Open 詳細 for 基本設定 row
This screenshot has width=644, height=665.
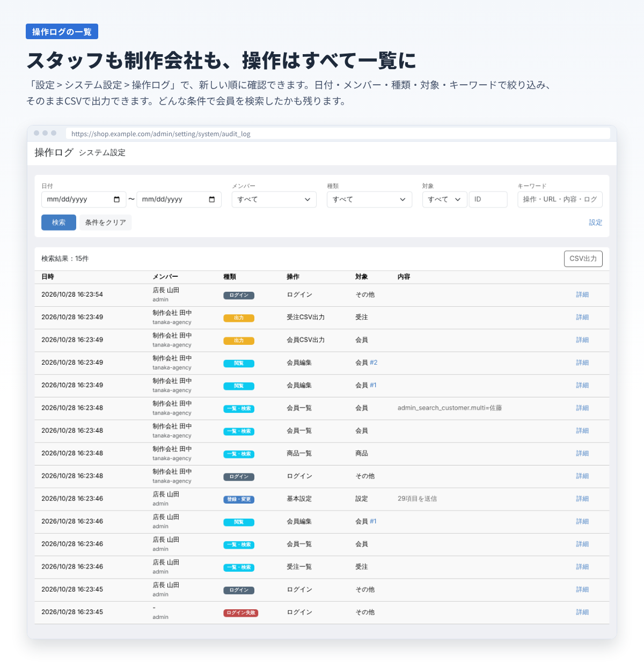point(582,499)
